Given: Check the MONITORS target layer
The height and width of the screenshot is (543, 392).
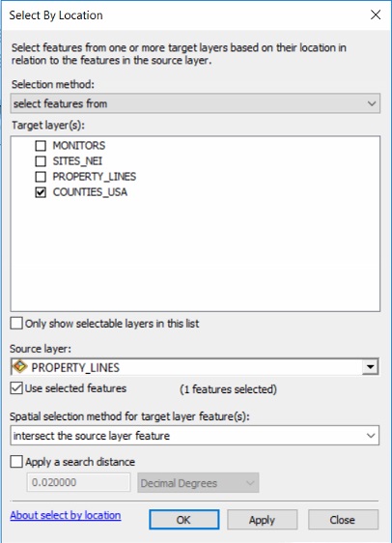Looking at the screenshot, I should (x=41, y=146).
